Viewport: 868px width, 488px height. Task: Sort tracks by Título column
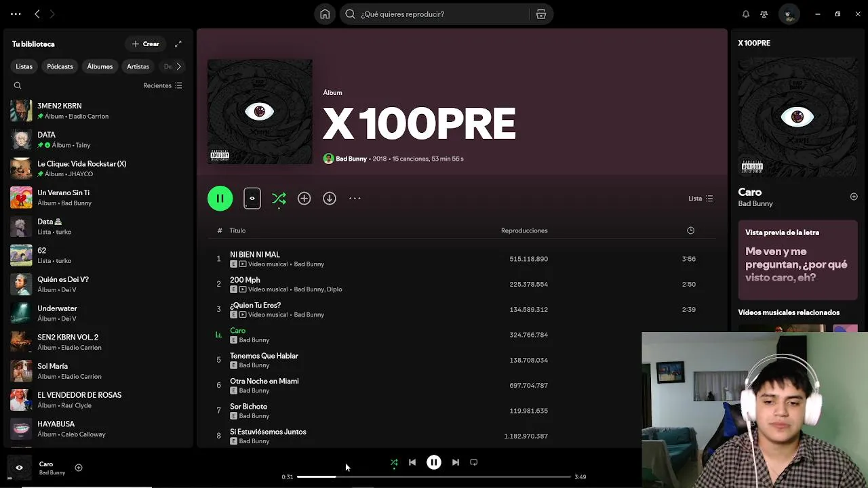(237, 230)
